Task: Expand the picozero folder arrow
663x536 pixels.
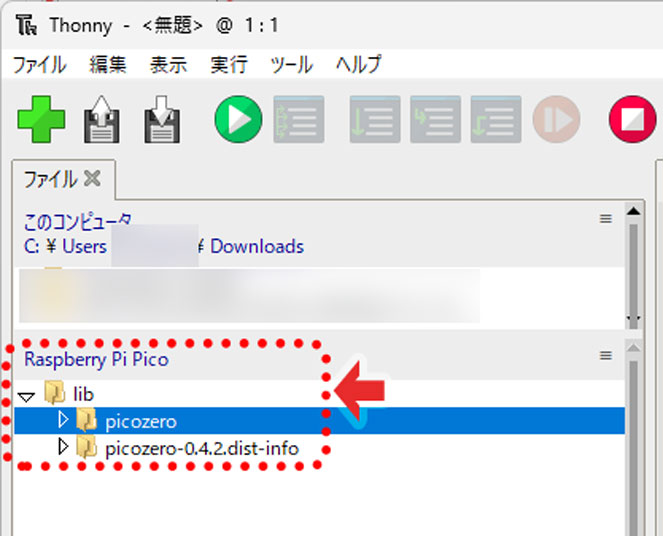Action: [x=63, y=419]
